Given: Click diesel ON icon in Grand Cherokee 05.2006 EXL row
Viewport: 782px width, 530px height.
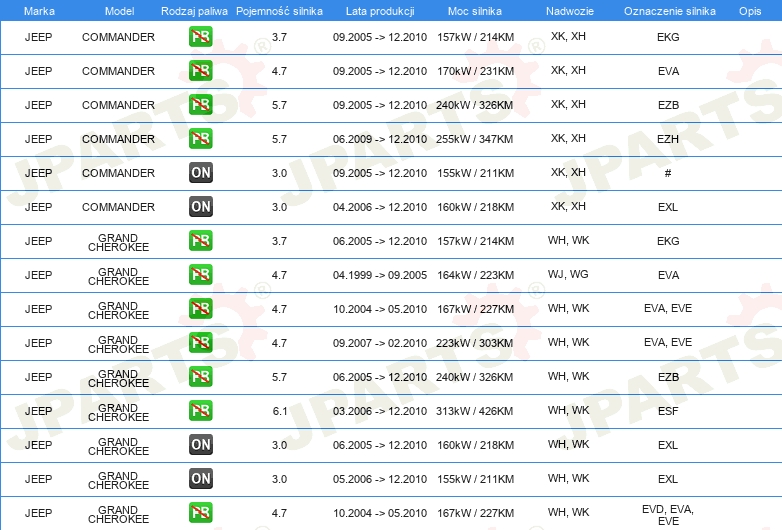Looking at the screenshot, I should click(x=200, y=478).
